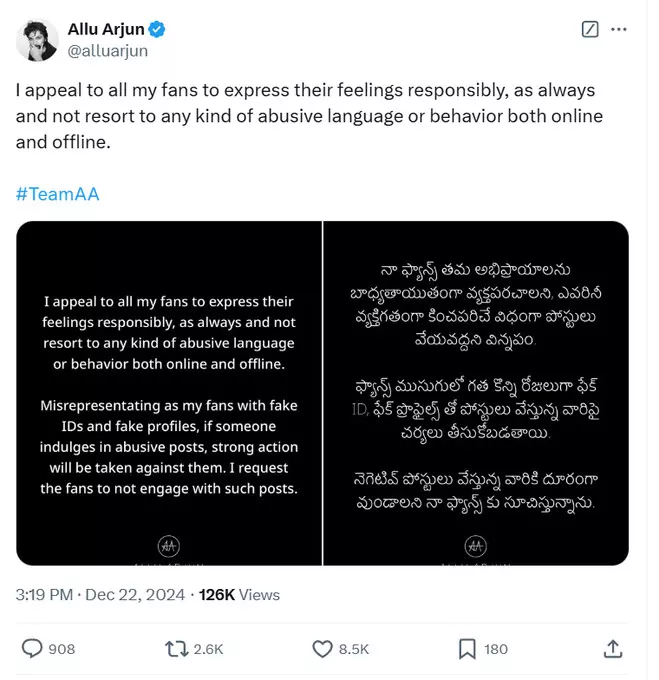The image size is (659, 680).
Task: Click the 2.6K reposts count
Action: click(208, 649)
